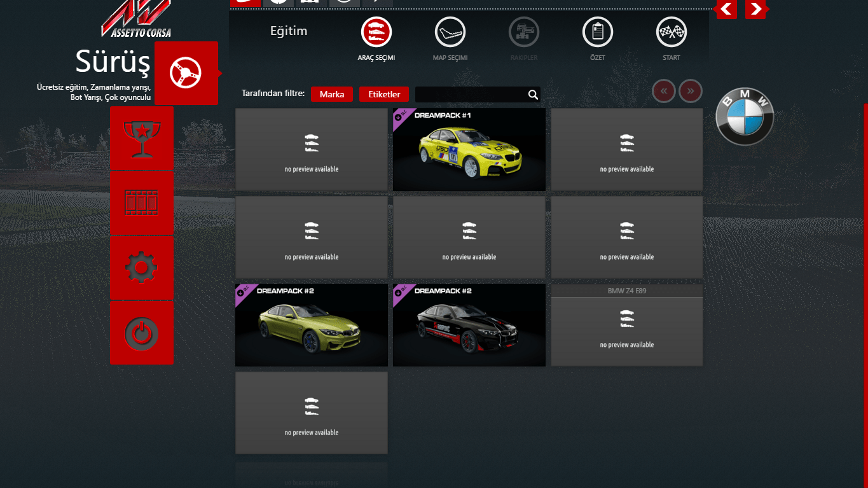868x488 pixels.
Task: Select the black Akrapovic Dreampack #2 car
Action: coord(469,325)
